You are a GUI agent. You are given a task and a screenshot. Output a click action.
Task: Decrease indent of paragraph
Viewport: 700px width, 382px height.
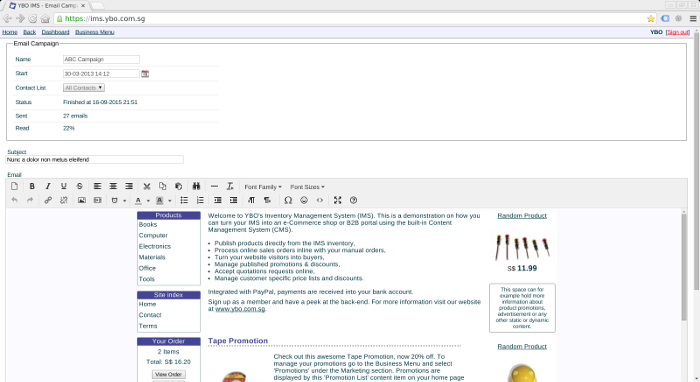(218, 200)
